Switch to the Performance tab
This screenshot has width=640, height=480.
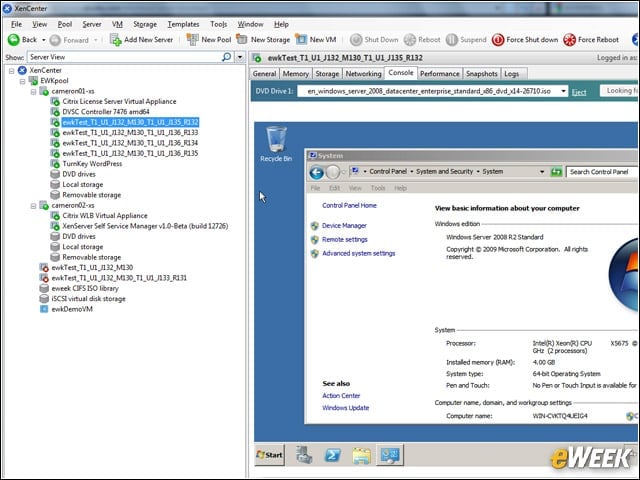(x=440, y=73)
